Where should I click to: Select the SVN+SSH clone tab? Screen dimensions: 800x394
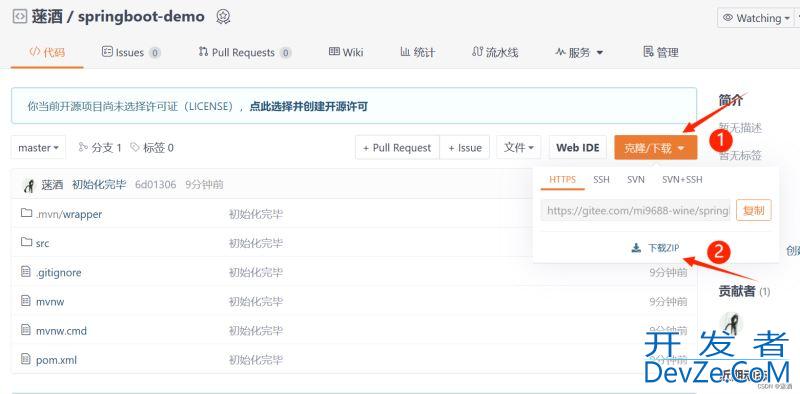[x=682, y=180]
